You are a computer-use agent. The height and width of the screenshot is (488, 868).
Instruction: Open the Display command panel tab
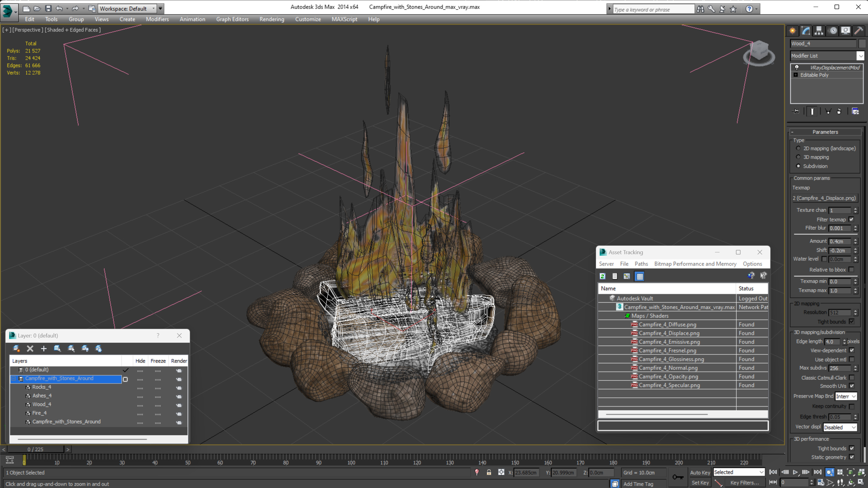845,31
